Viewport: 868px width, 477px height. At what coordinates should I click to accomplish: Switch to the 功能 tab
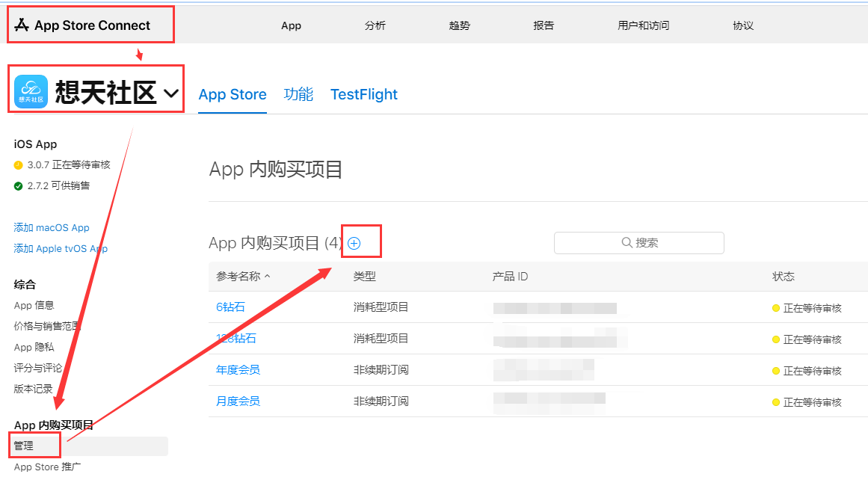point(298,95)
